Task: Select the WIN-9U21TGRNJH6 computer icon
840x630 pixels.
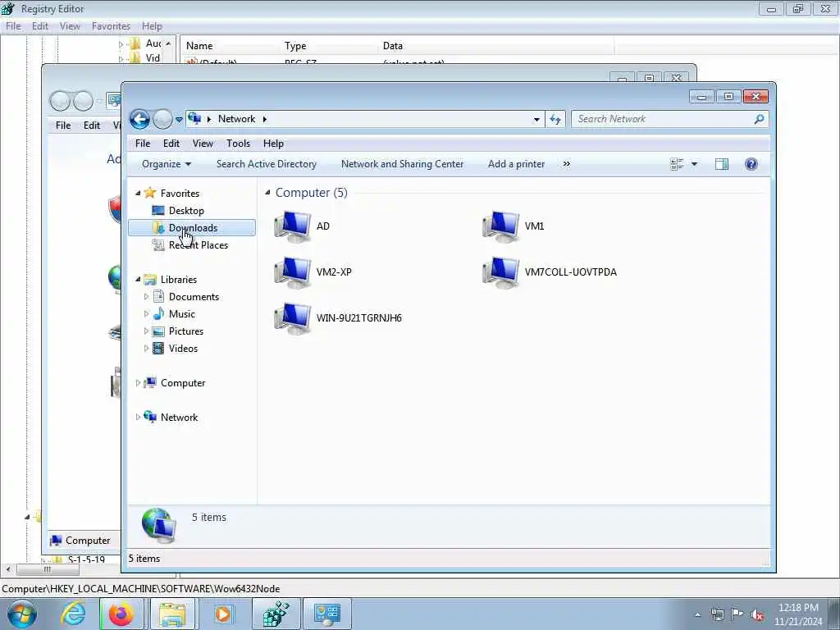Action: pyautogui.click(x=293, y=318)
